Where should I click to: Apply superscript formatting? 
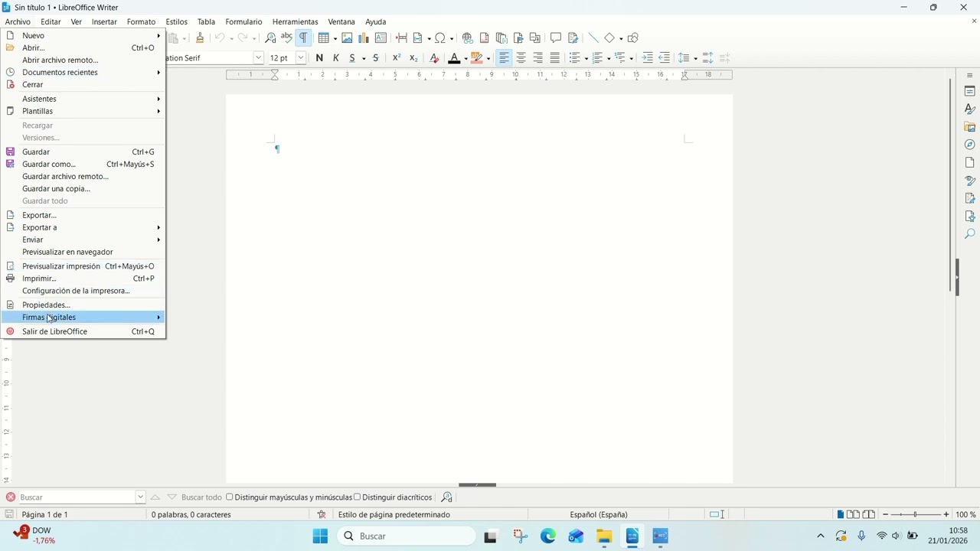397,58
